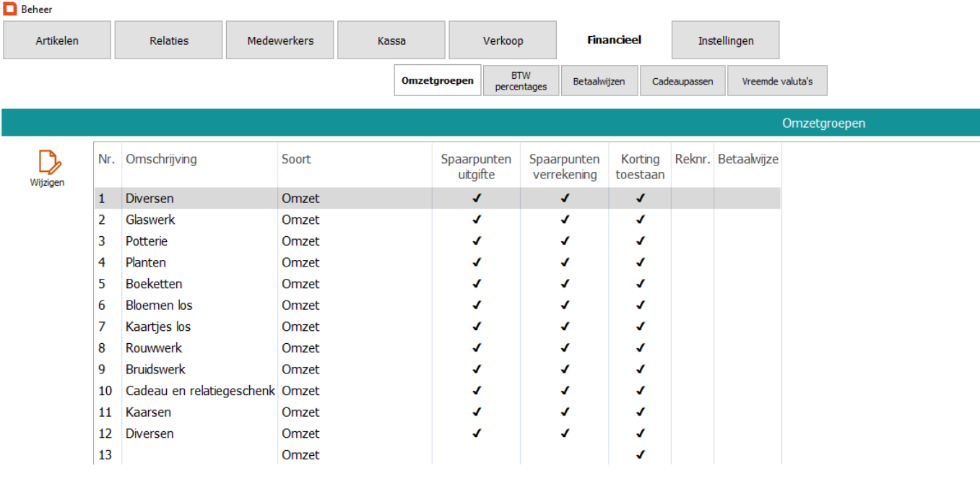Click the Betaalwijze column header

[x=747, y=159]
